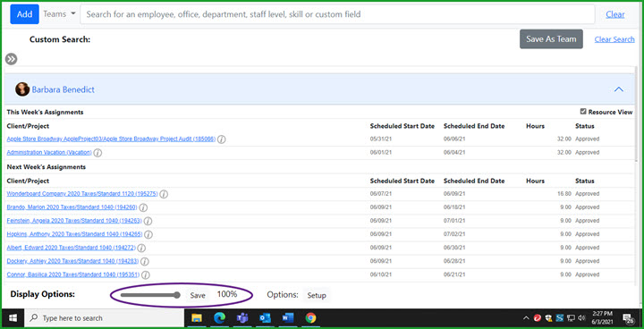The height and width of the screenshot is (329, 644).
Task: Toggle the Resource View checkbox
Action: [x=583, y=112]
